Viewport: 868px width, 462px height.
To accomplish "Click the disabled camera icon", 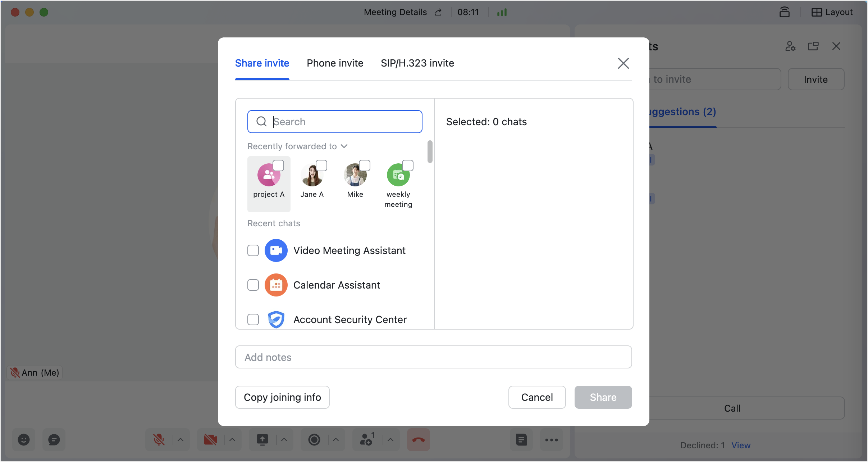I will (211, 439).
